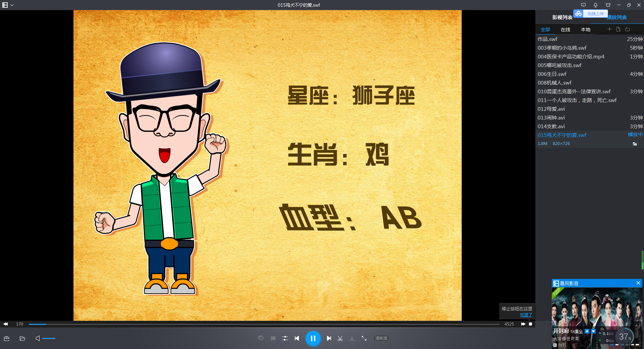This screenshot has height=349, width=644.
Task: Open the playback adjustment sliders icon
Action: point(285,338)
